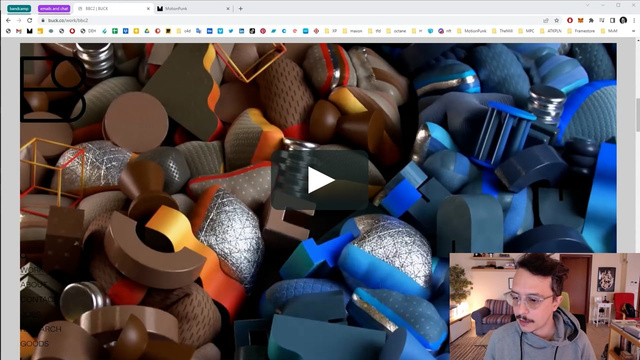Viewport: 640px width, 360px height.
Task: Open the Twitter bookmark icon
Action: pos(231,31)
